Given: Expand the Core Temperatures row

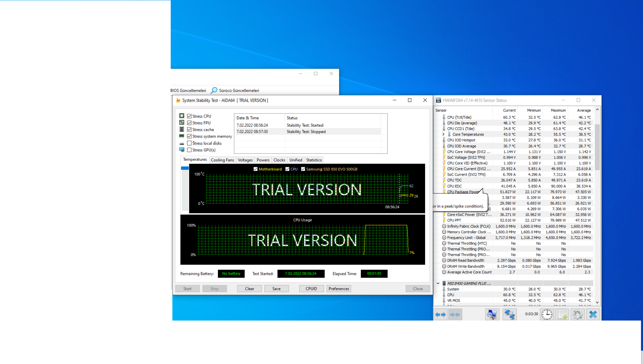Looking at the screenshot, I should coord(443,134).
